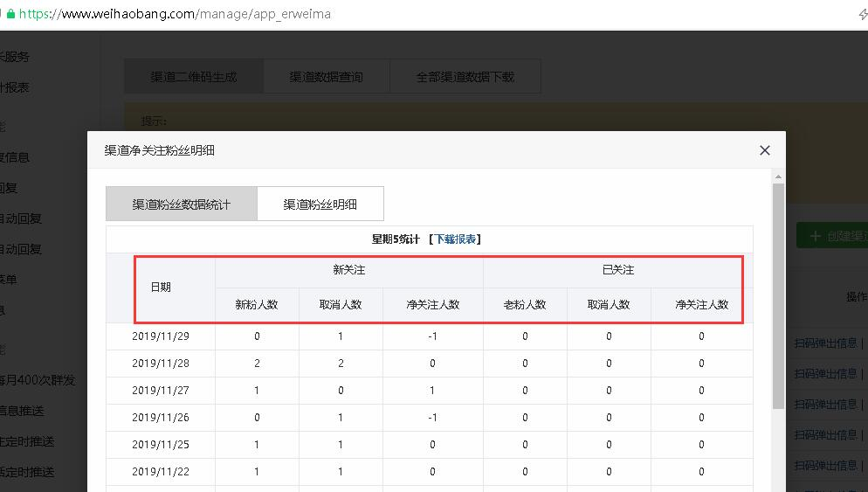
Task: Open 渠道二维码生成 tab behind dialog
Action: 194,76
